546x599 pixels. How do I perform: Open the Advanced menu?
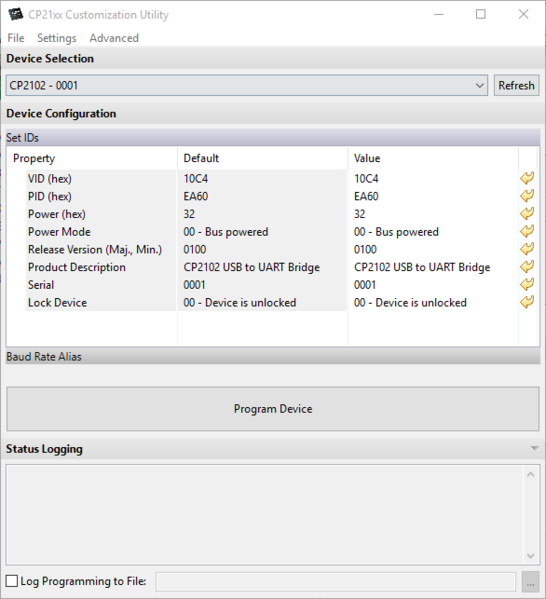click(114, 38)
